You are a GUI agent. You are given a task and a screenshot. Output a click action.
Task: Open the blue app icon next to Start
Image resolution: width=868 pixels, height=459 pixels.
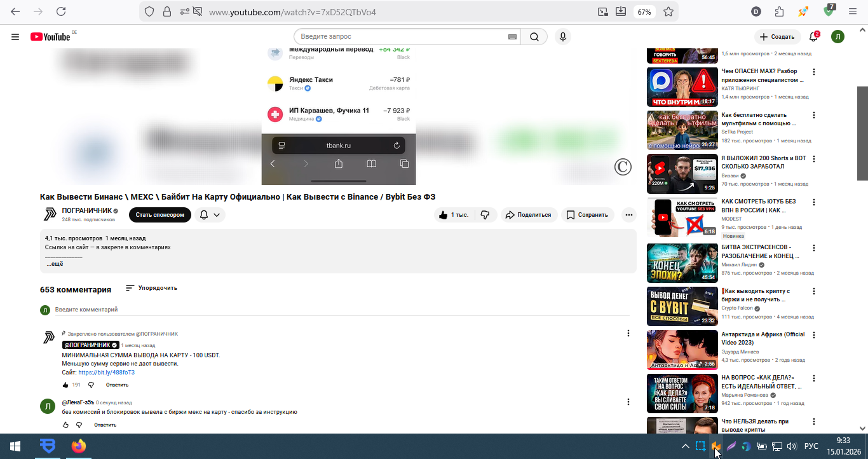click(x=48, y=446)
